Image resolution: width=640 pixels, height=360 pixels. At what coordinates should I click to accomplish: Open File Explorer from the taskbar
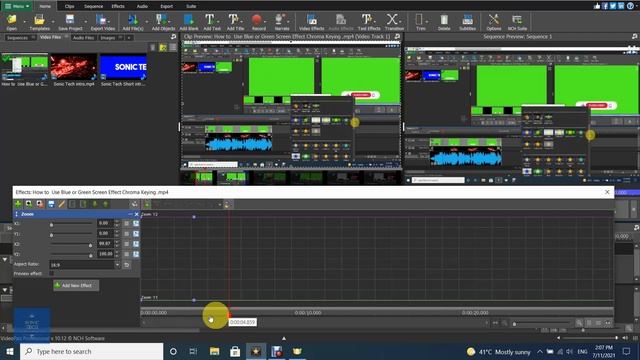[x=214, y=351]
